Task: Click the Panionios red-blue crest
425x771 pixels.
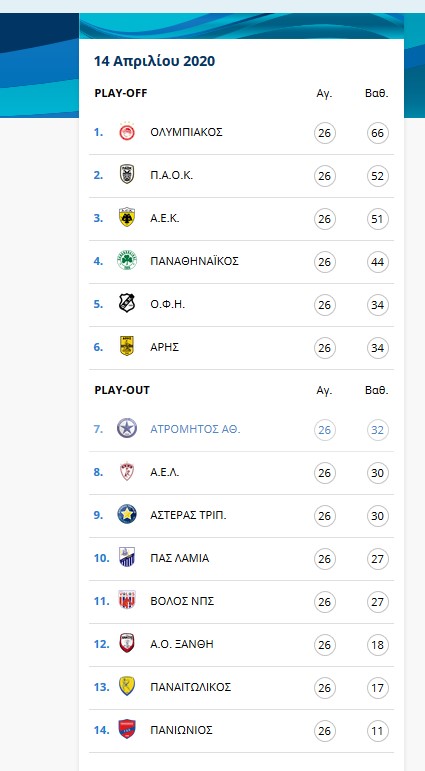Action: [127, 730]
